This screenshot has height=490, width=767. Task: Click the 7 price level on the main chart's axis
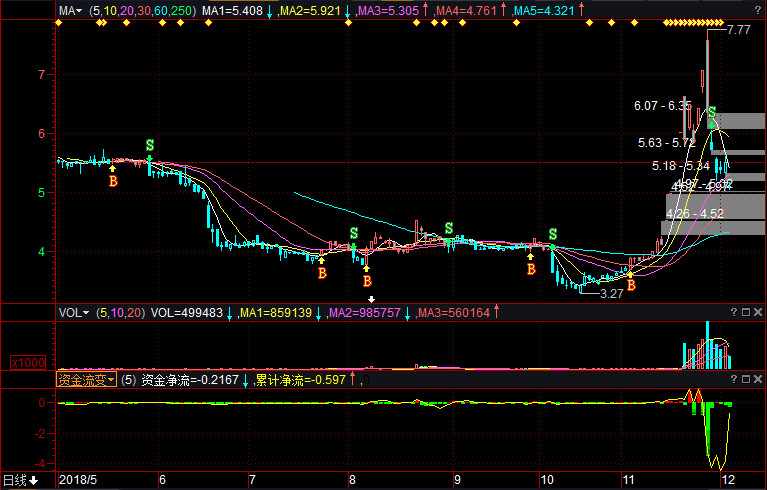click(42, 75)
